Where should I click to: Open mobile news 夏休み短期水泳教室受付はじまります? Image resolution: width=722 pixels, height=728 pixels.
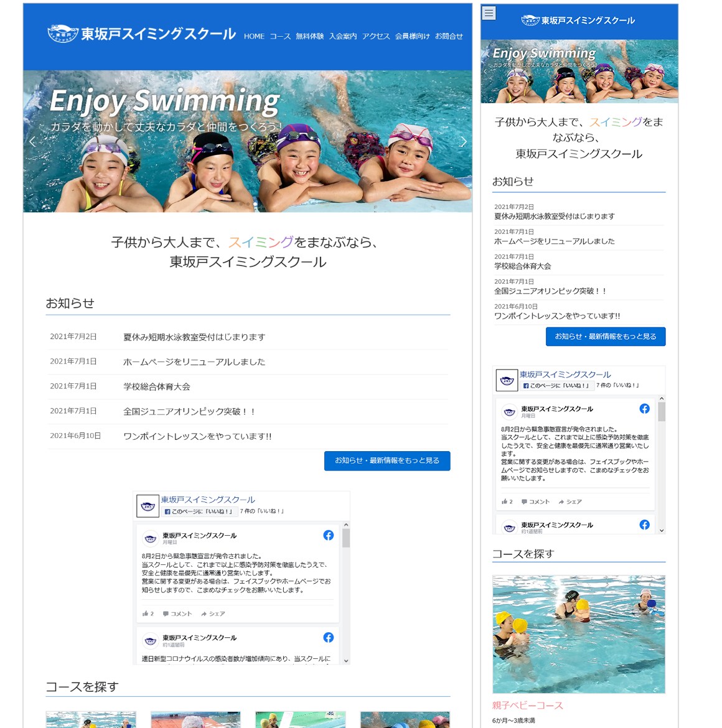(555, 217)
